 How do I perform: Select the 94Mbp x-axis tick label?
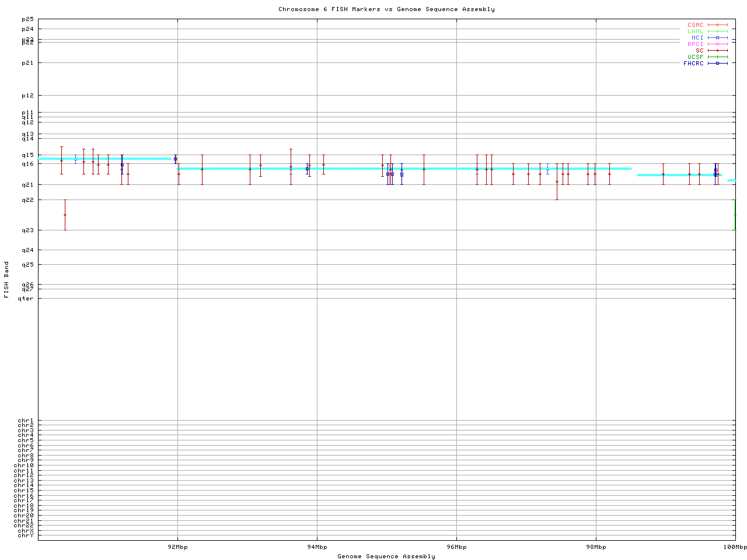point(317,547)
